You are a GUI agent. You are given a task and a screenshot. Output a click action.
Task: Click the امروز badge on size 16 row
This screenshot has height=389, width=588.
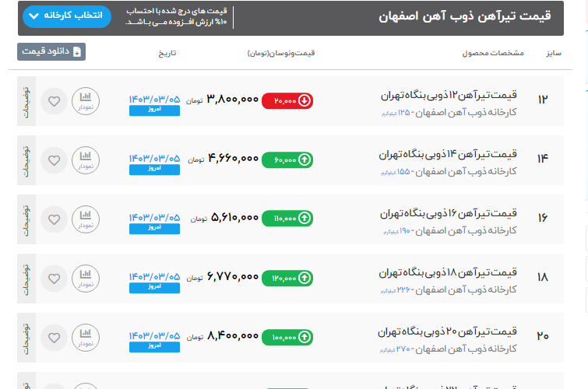[154, 228]
